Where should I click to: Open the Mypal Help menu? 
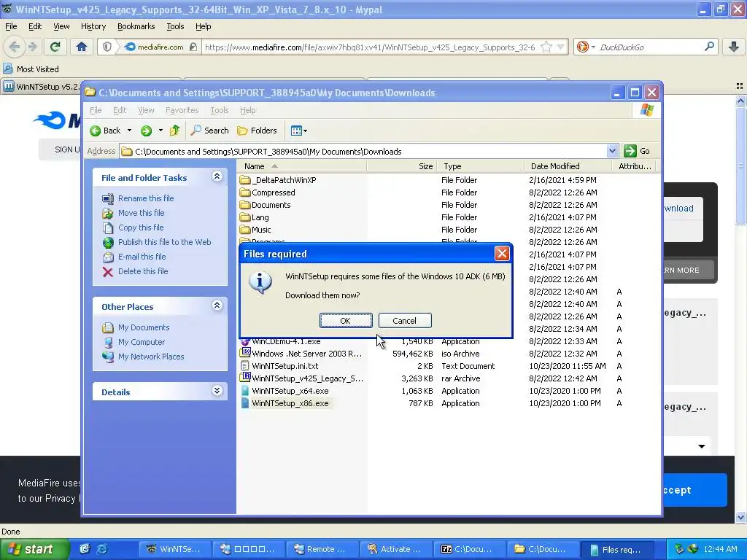[x=203, y=26]
